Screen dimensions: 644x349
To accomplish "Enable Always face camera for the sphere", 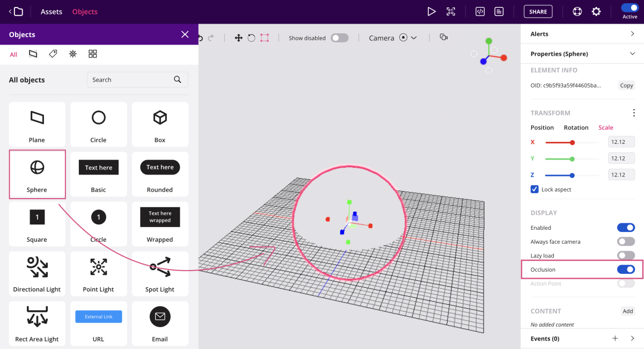I will click(x=626, y=241).
